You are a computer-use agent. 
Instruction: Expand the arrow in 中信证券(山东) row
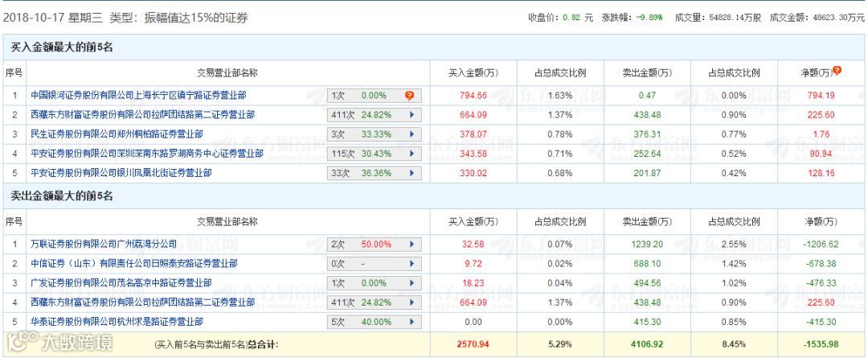point(411,264)
